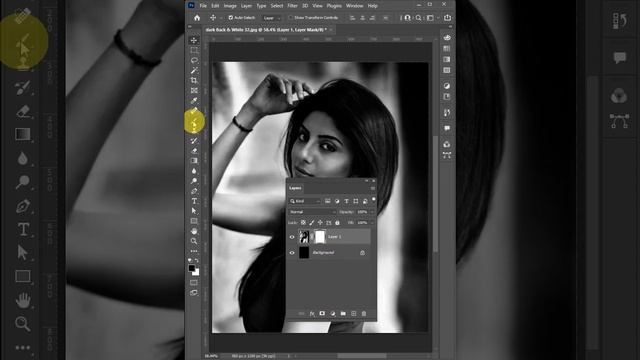This screenshot has height=360, width=640.
Task: Select the Gradient tool
Action: coord(194,160)
